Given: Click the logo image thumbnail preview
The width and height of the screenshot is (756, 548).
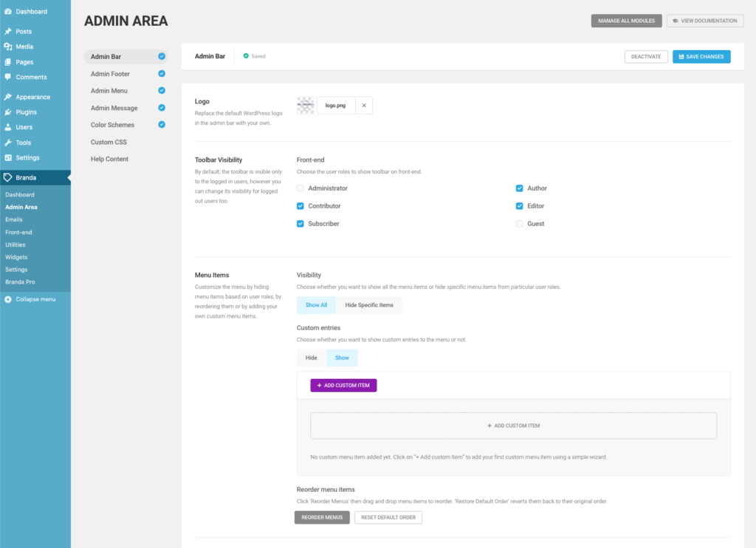Looking at the screenshot, I should (306, 105).
